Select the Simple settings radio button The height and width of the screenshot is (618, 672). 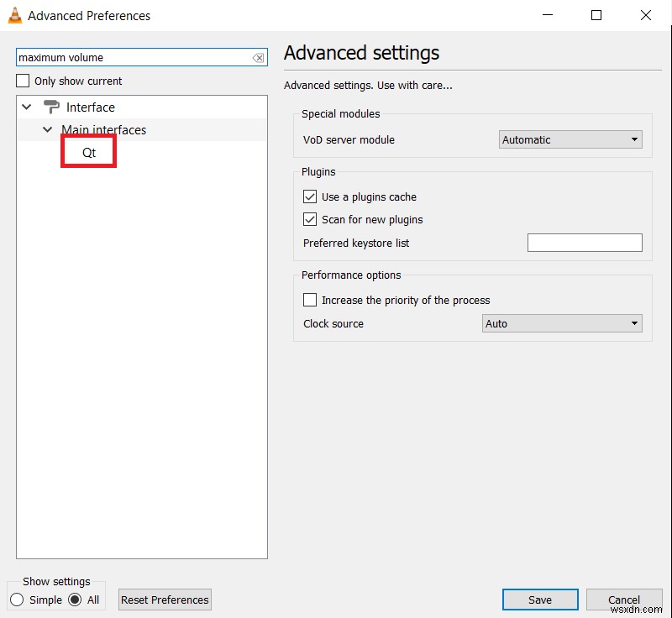(x=17, y=600)
